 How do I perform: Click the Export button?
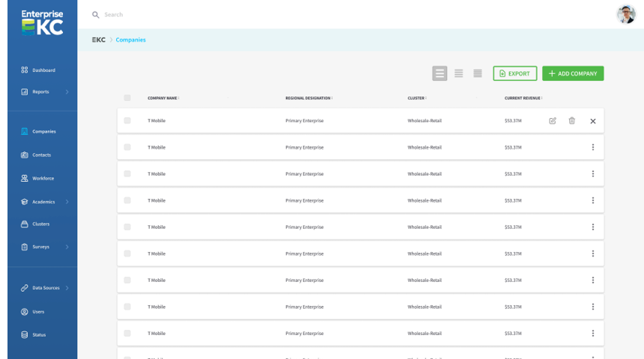click(x=514, y=73)
